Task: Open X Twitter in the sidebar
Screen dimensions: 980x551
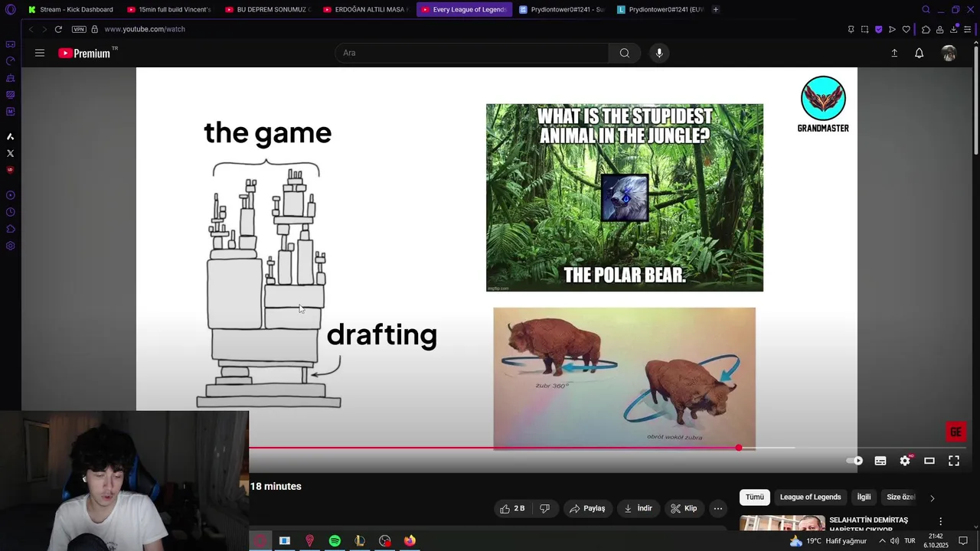Action: pyautogui.click(x=10, y=153)
